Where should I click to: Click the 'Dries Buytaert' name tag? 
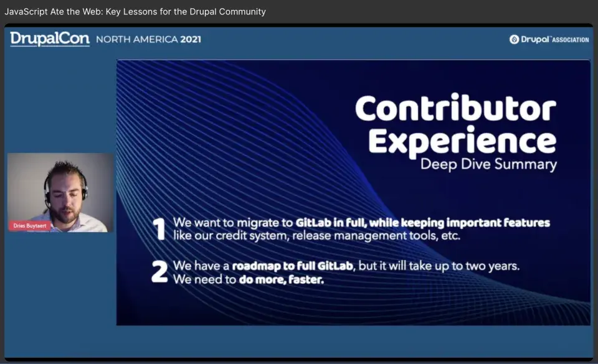[29, 226]
